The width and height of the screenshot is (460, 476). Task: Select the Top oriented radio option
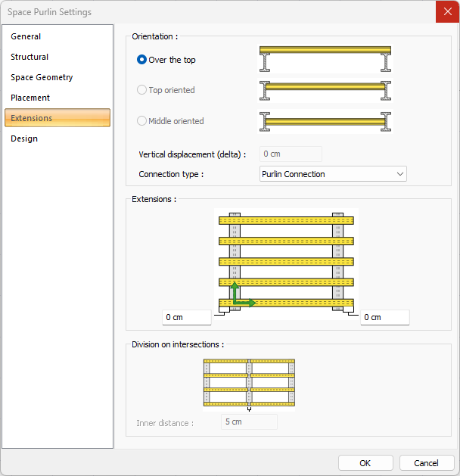(x=141, y=90)
